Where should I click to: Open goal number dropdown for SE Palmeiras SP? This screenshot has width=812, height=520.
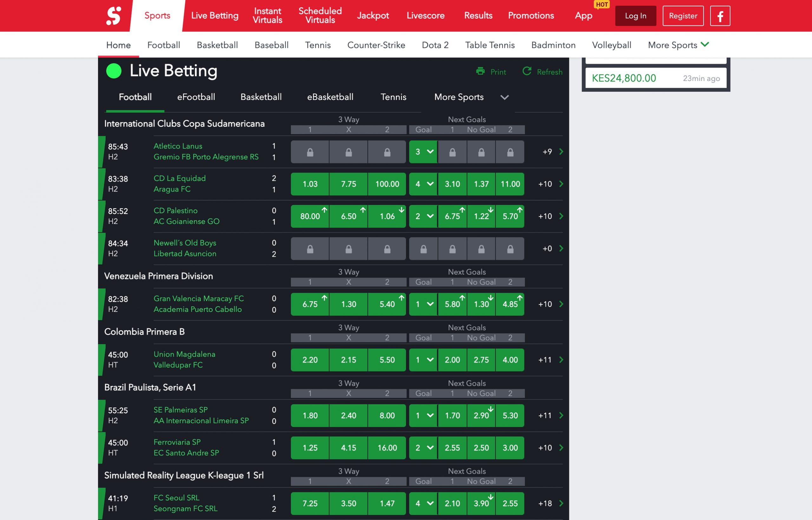423,416
